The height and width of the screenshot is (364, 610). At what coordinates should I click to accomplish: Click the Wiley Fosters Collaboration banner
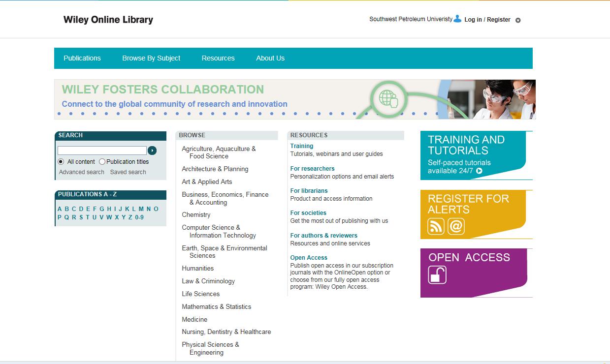(295, 99)
